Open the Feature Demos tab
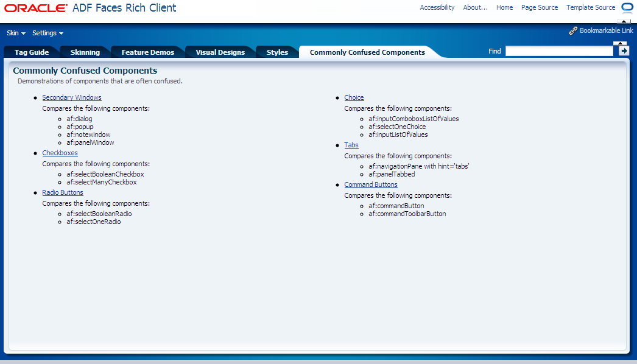This screenshot has height=364, width=637. pos(147,52)
